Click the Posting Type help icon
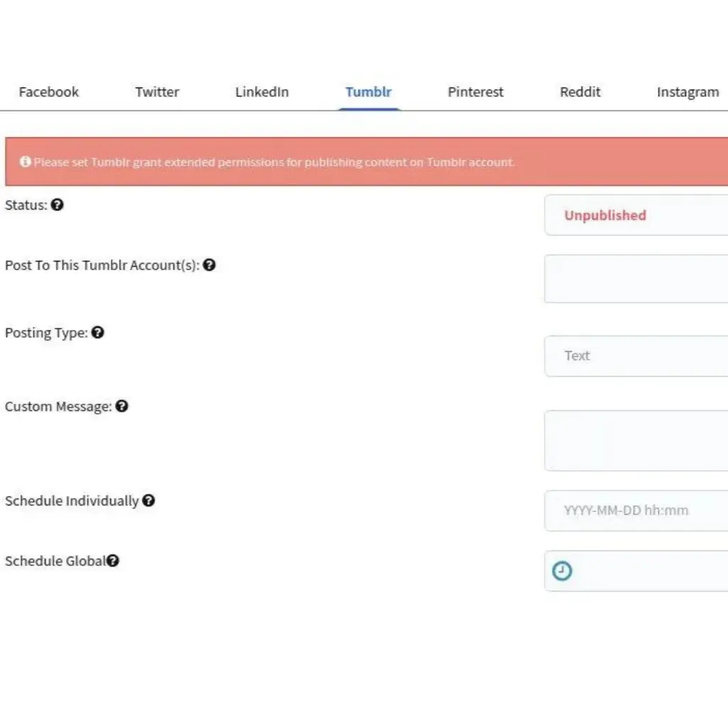Viewport: 728px width, 728px height. tap(97, 332)
